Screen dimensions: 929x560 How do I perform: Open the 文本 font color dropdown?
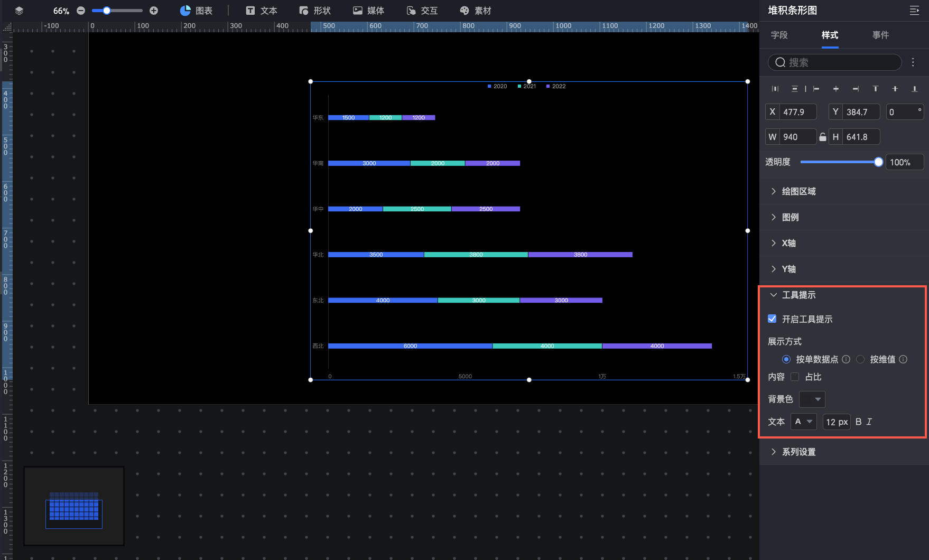point(804,422)
